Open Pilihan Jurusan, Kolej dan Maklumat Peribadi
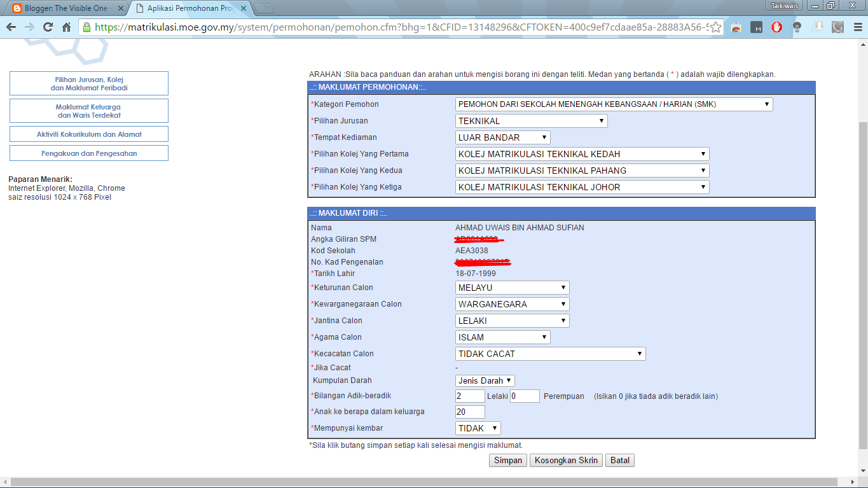868x488 pixels. click(x=89, y=83)
